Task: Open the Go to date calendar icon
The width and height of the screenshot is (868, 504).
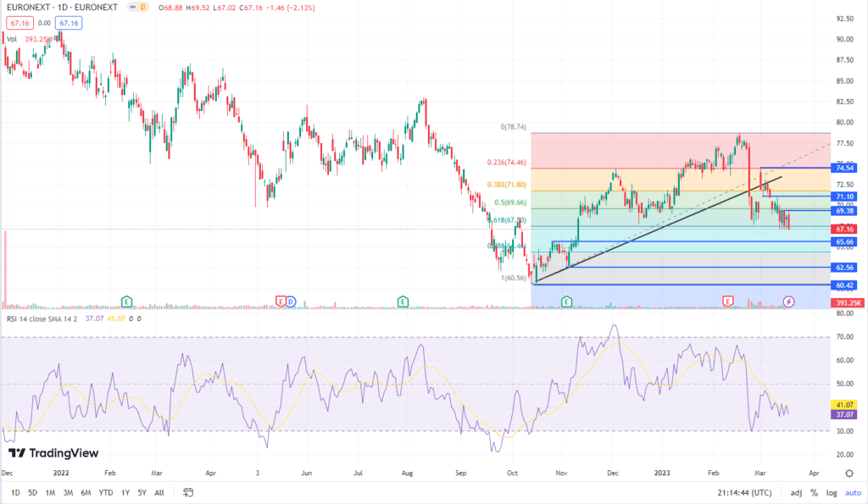Action: tap(188, 492)
